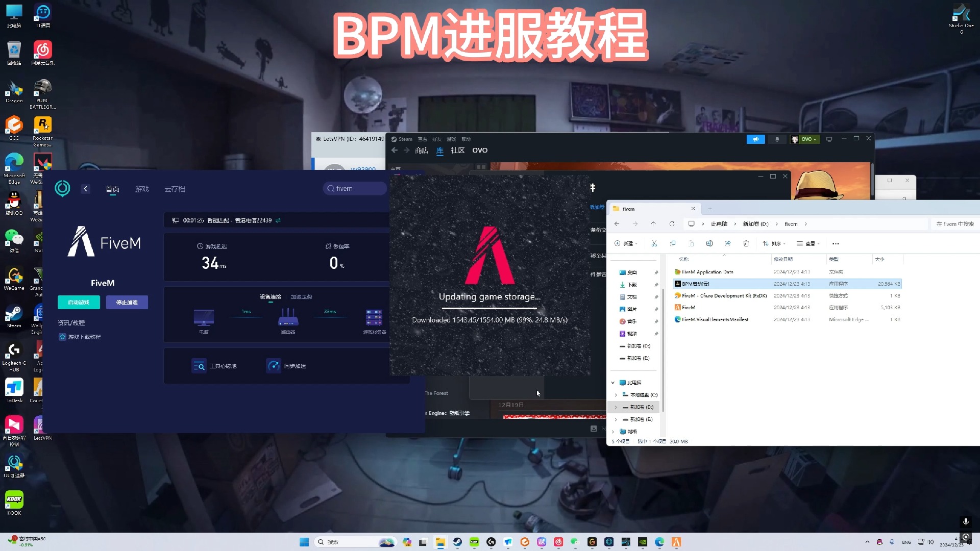Open Steam's 商店 store tab
The width and height of the screenshot is (980, 551).
pos(422,151)
